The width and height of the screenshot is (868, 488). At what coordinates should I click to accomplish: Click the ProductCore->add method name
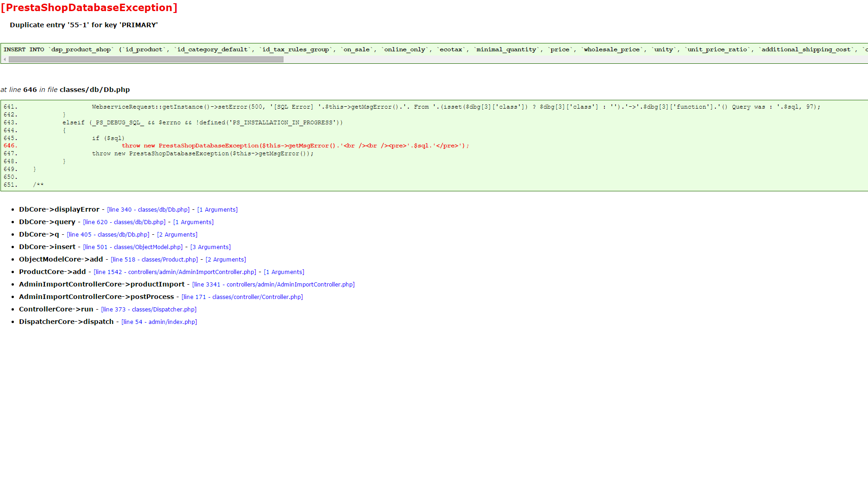click(53, 272)
